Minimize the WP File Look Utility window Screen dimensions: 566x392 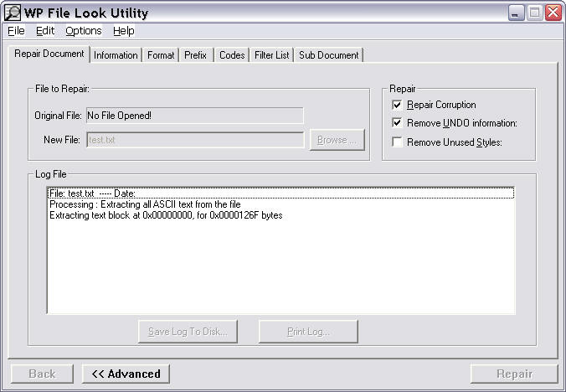click(x=517, y=13)
